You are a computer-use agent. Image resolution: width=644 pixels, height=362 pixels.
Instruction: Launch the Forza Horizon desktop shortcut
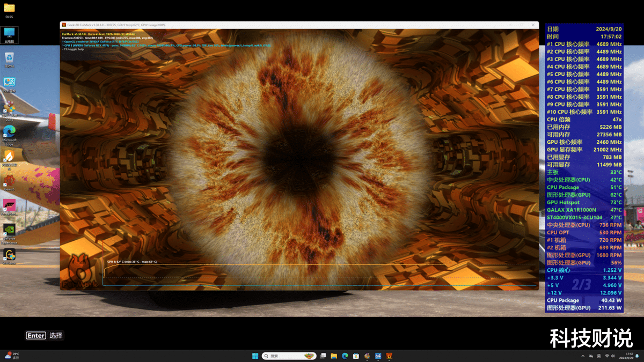[9, 207]
